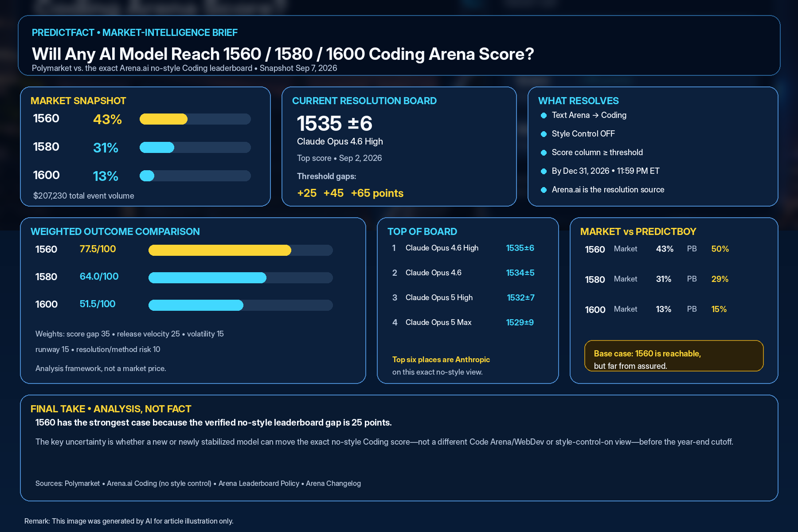Click the '1529±9' score value
Viewport: 798px width, 532px height.
[x=520, y=323]
